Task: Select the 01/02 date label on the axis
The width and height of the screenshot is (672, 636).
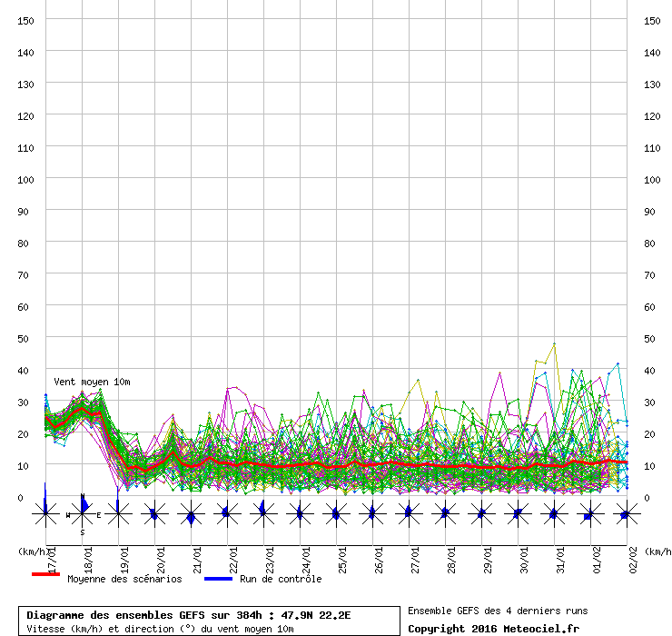Action: click(x=597, y=557)
